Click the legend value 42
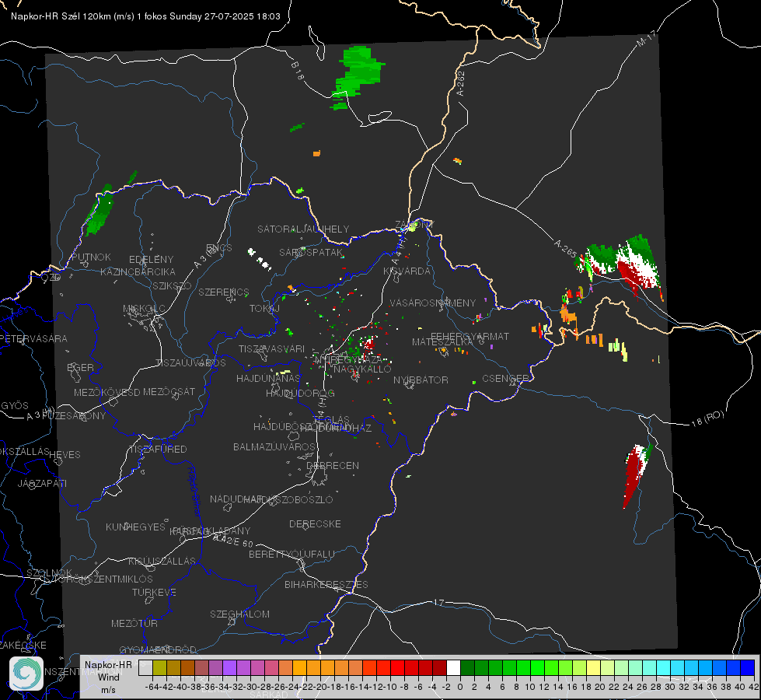761x700 pixels. [x=753, y=687]
